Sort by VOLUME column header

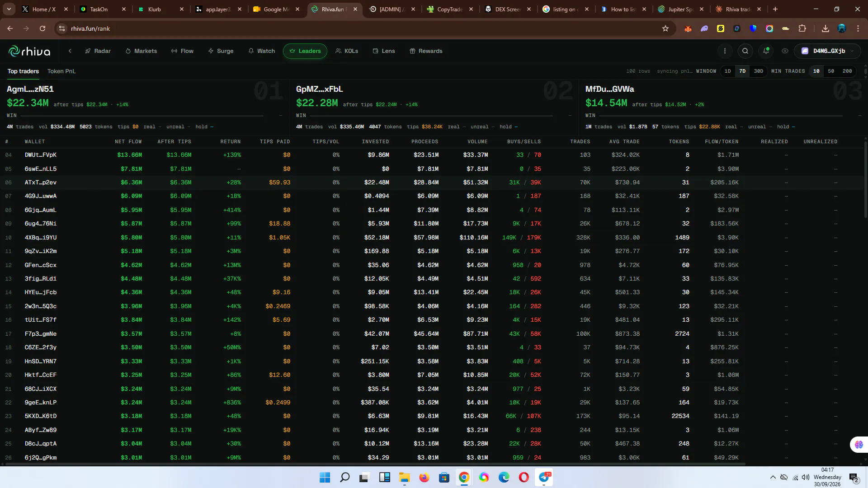[477, 142]
